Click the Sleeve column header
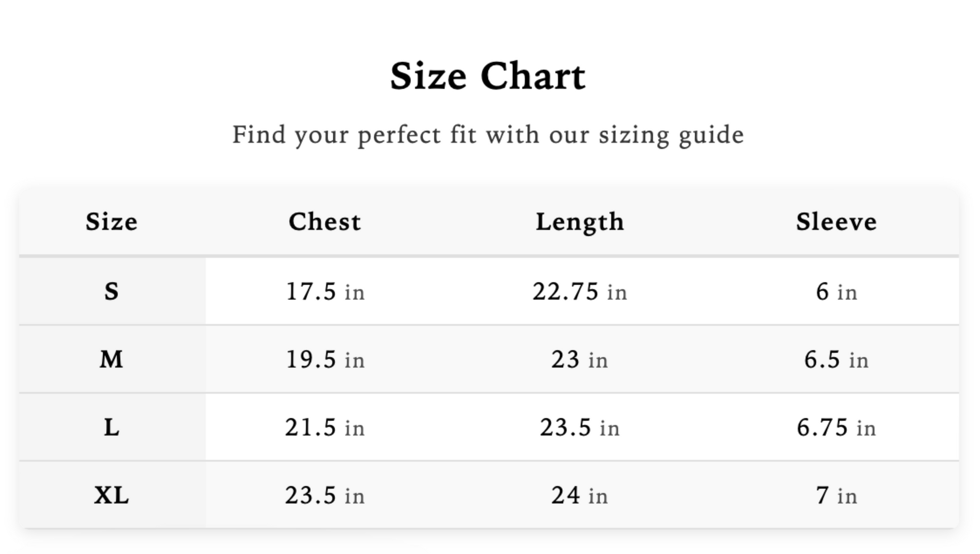The width and height of the screenshot is (980, 554). coord(836,222)
